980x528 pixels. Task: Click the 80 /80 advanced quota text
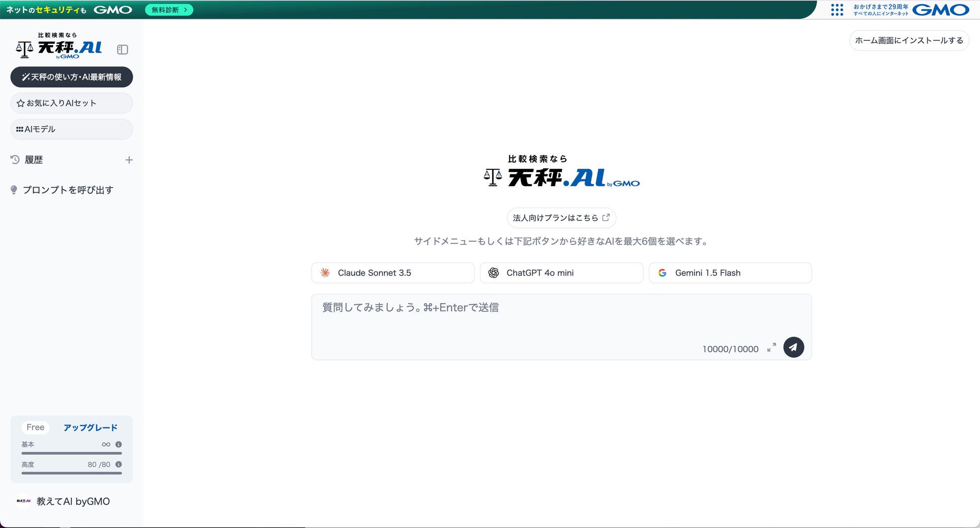click(x=99, y=465)
